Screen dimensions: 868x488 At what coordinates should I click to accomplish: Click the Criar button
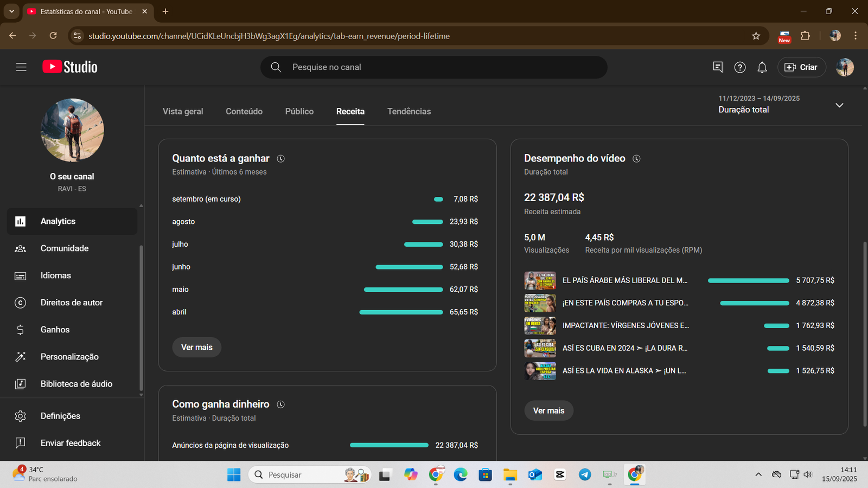[801, 67]
